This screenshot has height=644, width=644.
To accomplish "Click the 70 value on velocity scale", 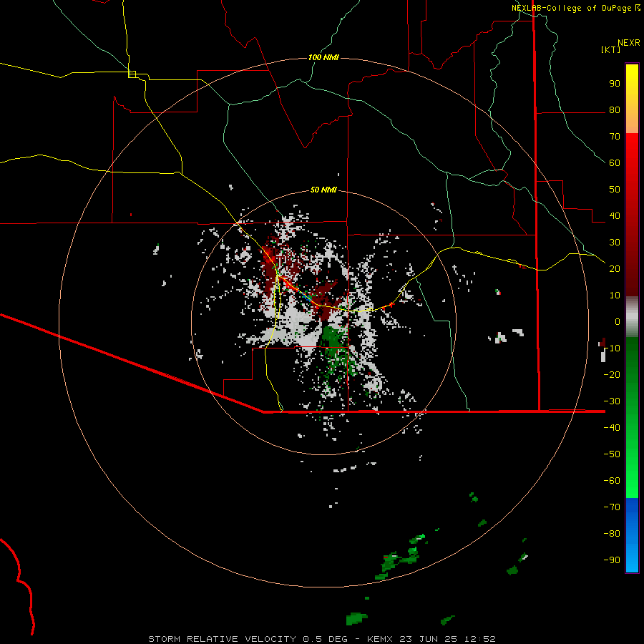I will (x=615, y=137).
